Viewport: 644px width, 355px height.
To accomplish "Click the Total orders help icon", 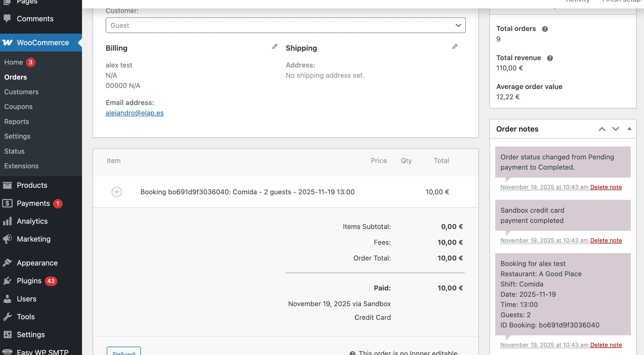I will tap(545, 29).
